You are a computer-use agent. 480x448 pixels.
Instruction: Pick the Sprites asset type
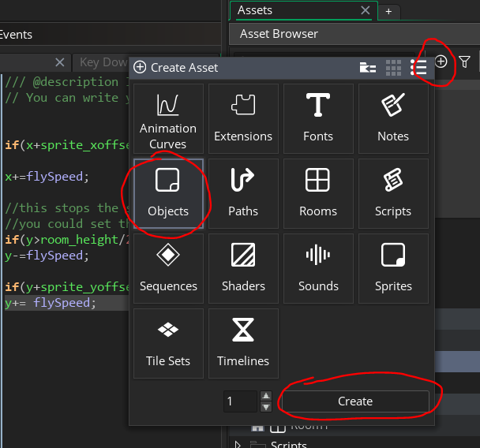(393, 268)
